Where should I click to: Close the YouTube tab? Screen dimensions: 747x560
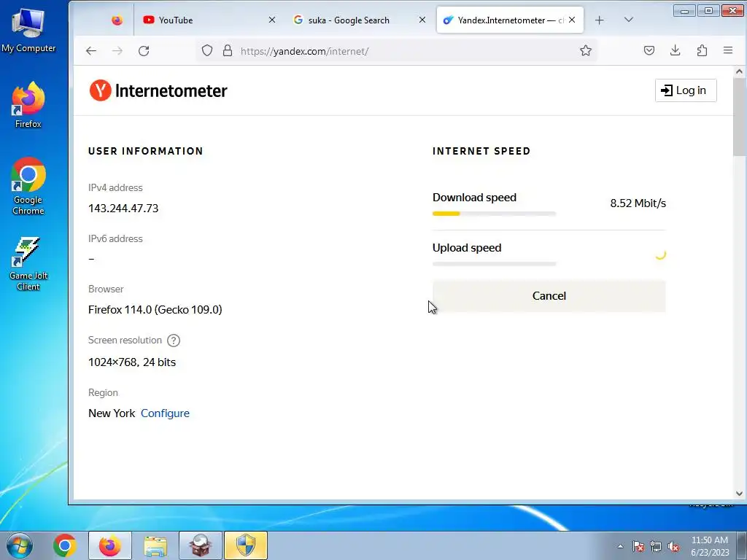[272, 20]
